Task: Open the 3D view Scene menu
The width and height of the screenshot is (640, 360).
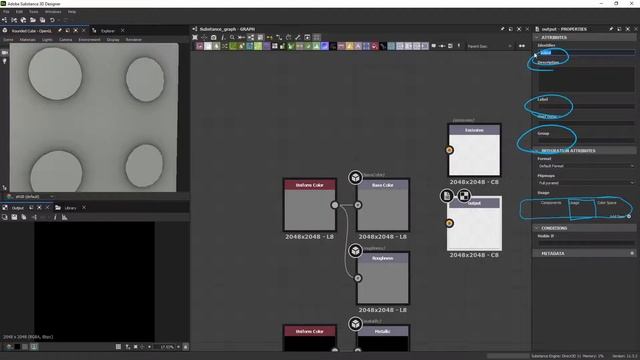Action: point(8,40)
